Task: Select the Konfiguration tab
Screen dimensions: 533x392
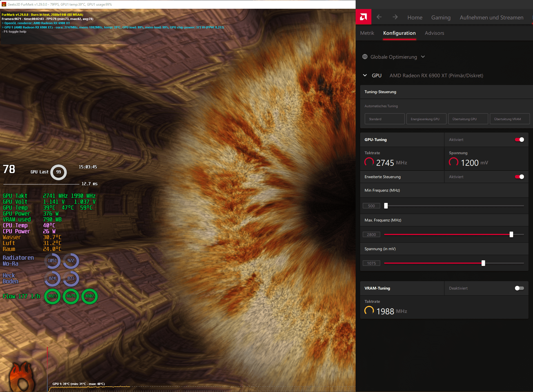Action: tap(399, 33)
